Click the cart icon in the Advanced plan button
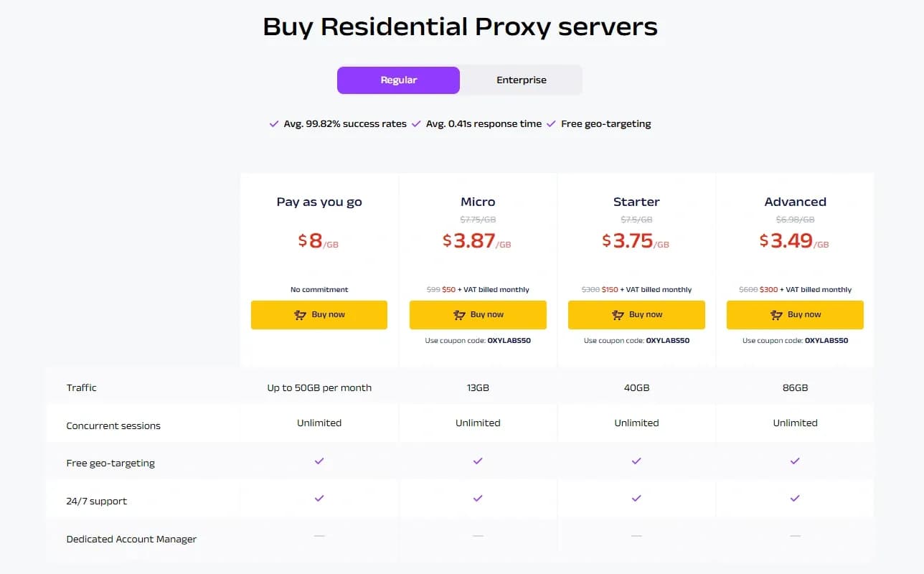Screen dimensions: 924x574 (775, 314)
